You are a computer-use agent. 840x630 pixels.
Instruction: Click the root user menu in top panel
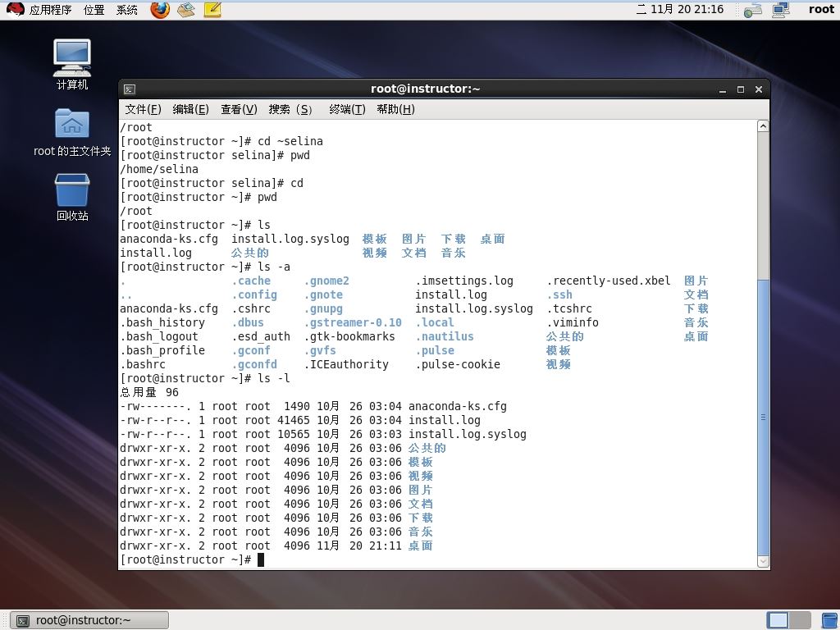(x=821, y=10)
